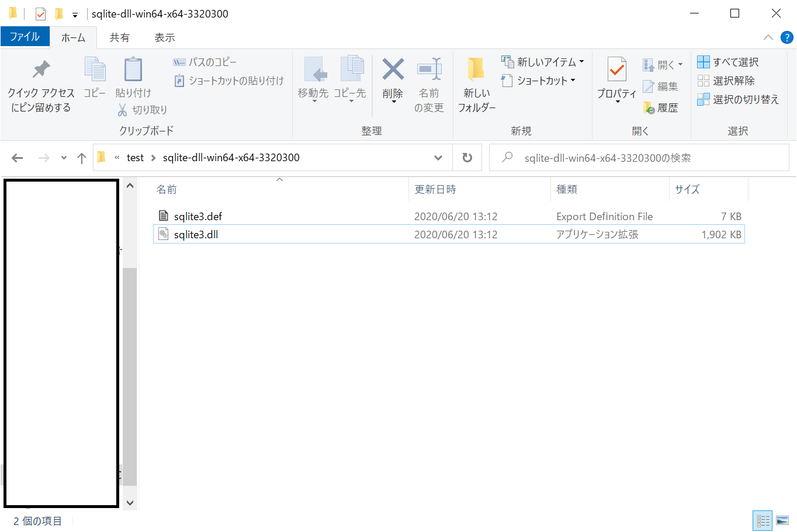
Task: Refresh the folder view
Action: [467, 158]
